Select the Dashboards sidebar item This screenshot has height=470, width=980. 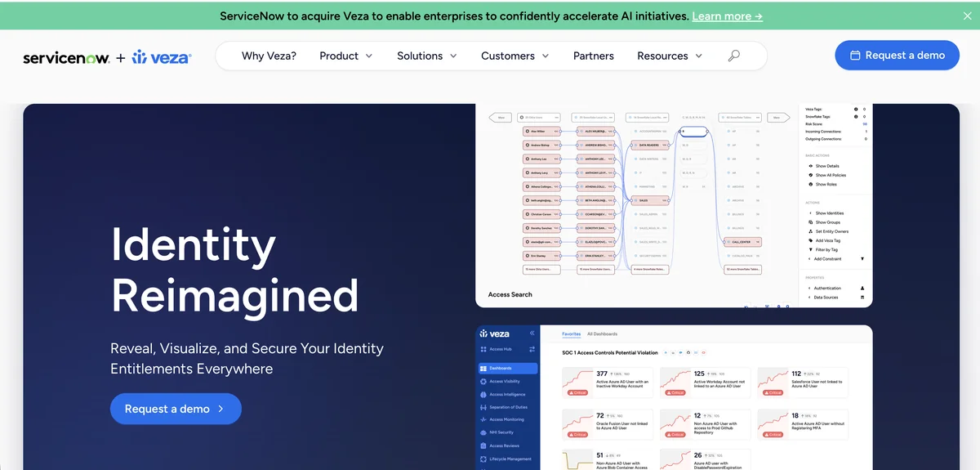(508, 369)
